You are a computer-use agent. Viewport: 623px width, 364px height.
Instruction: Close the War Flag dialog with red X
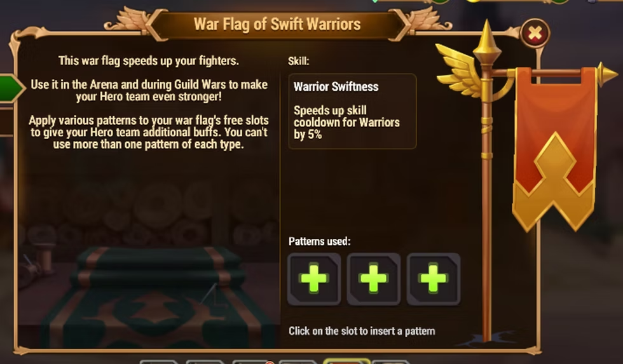[x=535, y=33]
